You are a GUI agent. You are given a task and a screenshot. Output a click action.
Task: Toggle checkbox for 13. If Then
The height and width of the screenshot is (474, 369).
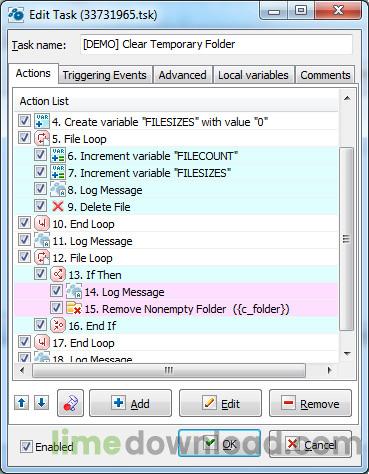40,274
